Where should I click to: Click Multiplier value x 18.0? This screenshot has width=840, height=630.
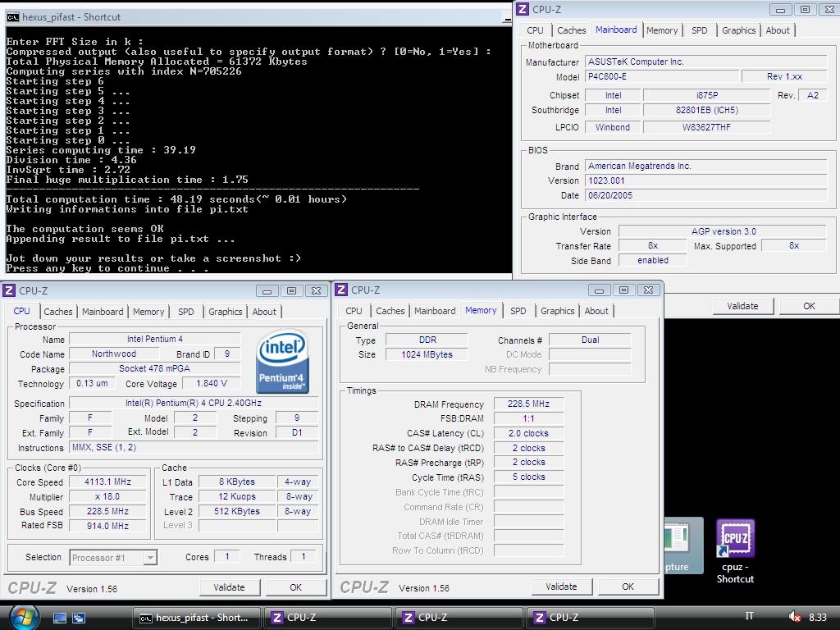pos(107,496)
